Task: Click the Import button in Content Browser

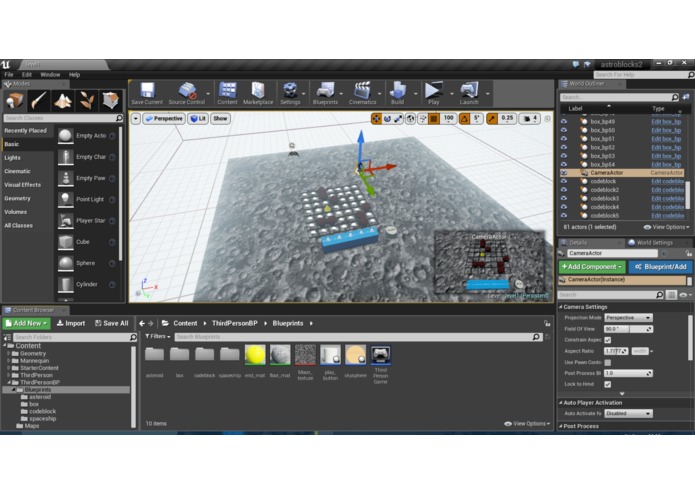Action: pos(71,323)
